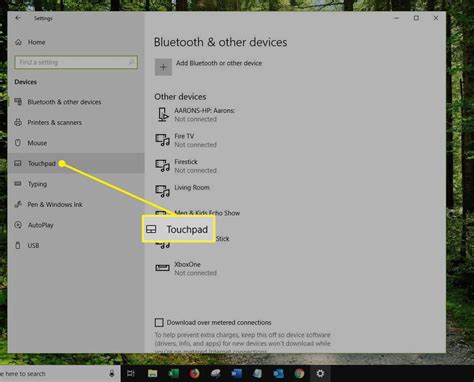Click the Living Room device icon
This screenshot has width=474, height=382.
[x=163, y=191]
